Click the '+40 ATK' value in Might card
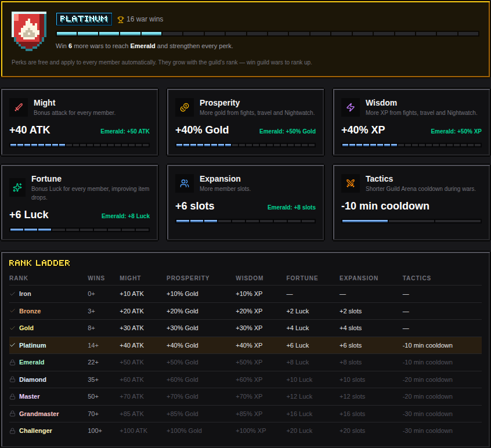Viewport: 491px width, 448px height. pyautogui.click(x=30, y=130)
